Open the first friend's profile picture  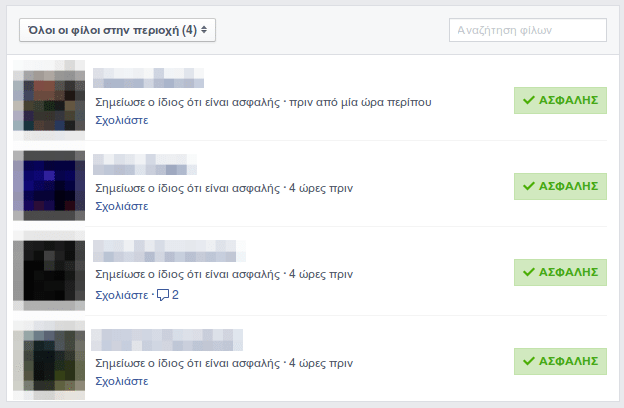coord(49,100)
